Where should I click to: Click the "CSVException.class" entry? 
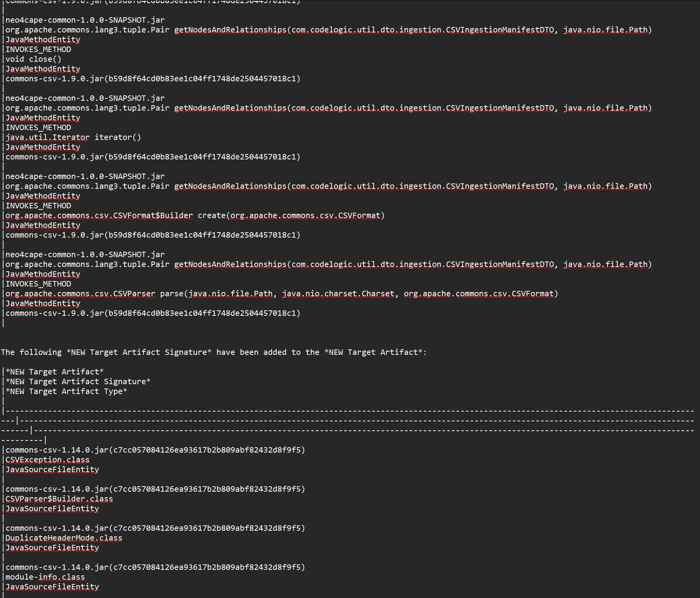coord(47,460)
